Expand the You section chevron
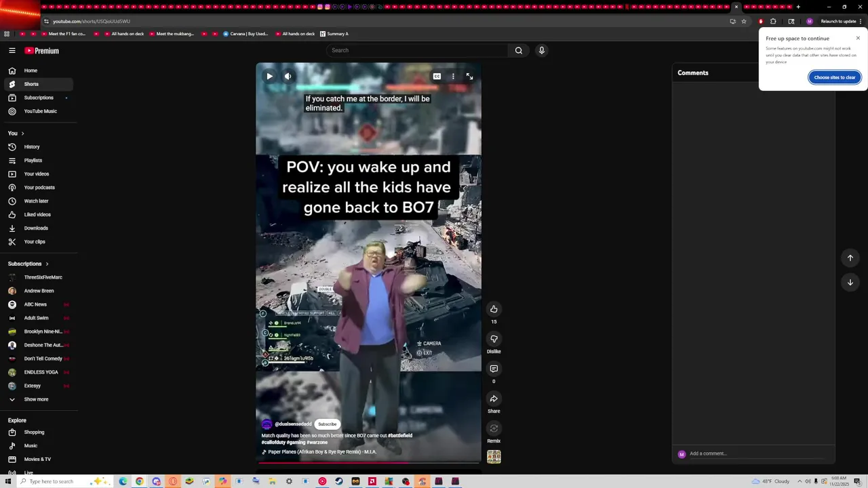The height and width of the screenshot is (488, 868). click(22, 134)
